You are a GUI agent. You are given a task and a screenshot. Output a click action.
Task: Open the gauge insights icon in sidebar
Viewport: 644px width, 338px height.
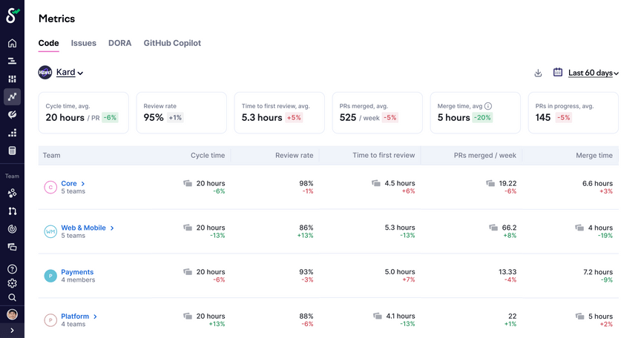click(x=13, y=115)
